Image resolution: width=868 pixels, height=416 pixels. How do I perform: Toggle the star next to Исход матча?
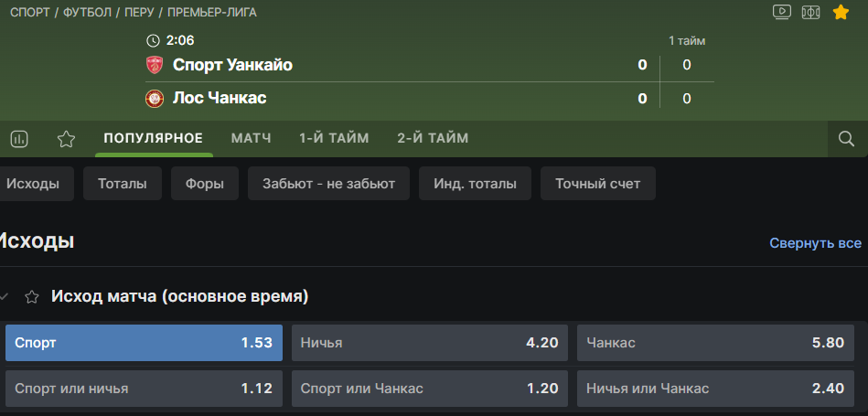[x=32, y=297]
